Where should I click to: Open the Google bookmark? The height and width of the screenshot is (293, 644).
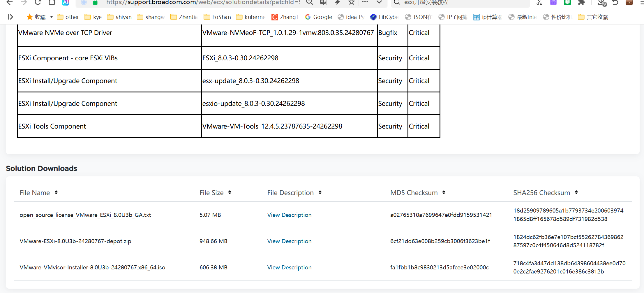pos(318,17)
